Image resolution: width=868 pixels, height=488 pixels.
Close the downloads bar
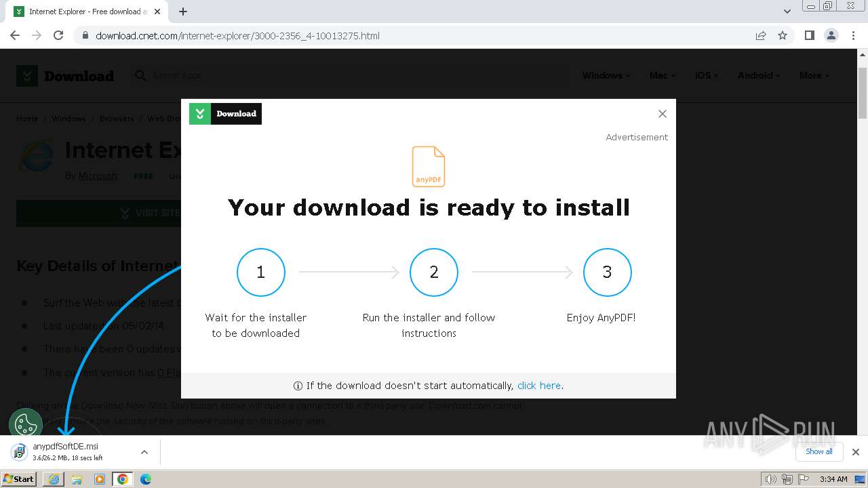[x=855, y=452]
